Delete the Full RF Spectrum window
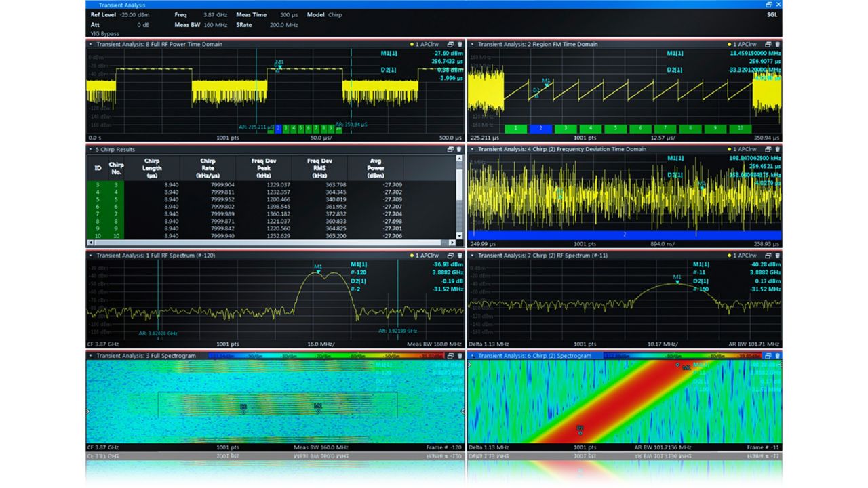Viewport: 868px width, 488px height. click(x=460, y=256)
